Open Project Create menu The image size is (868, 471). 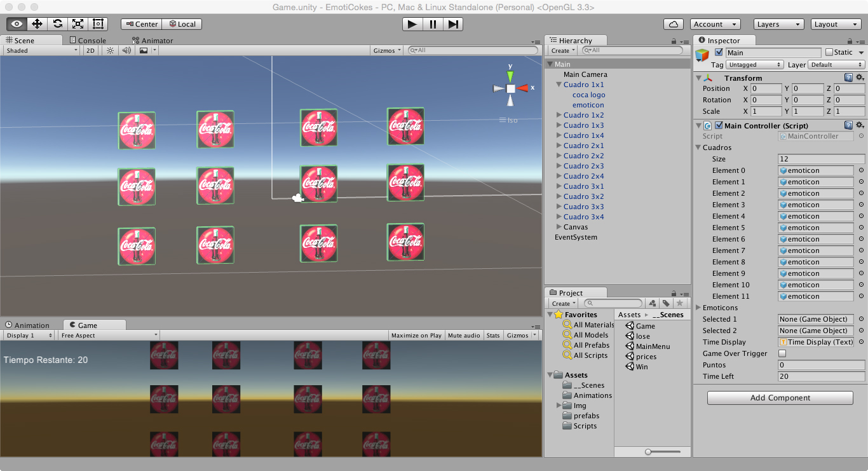coord(563,303)
